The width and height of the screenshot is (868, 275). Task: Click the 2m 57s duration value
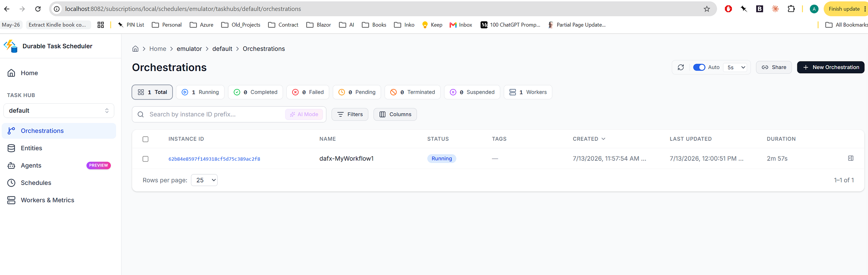coord(777,159)
